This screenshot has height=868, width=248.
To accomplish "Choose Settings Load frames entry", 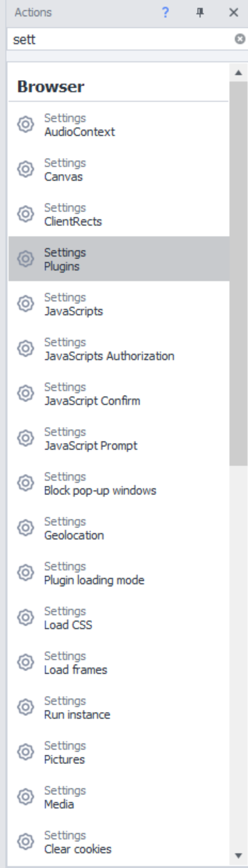I will click(x=119, y=663).
